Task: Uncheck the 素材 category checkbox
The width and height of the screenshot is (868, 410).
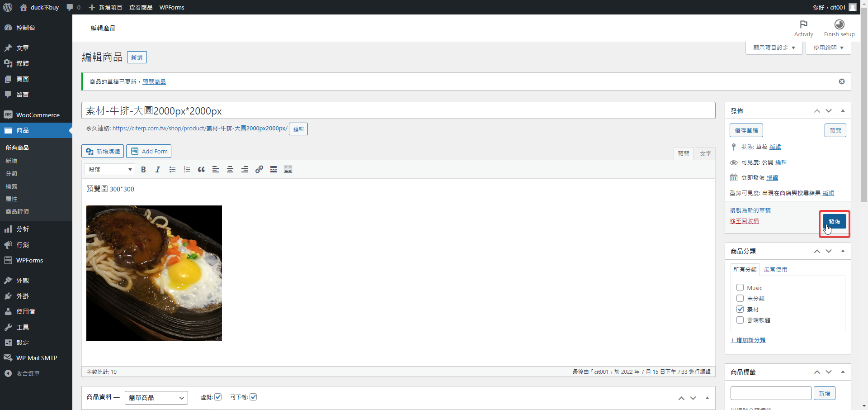Action: tap(740, 309)
